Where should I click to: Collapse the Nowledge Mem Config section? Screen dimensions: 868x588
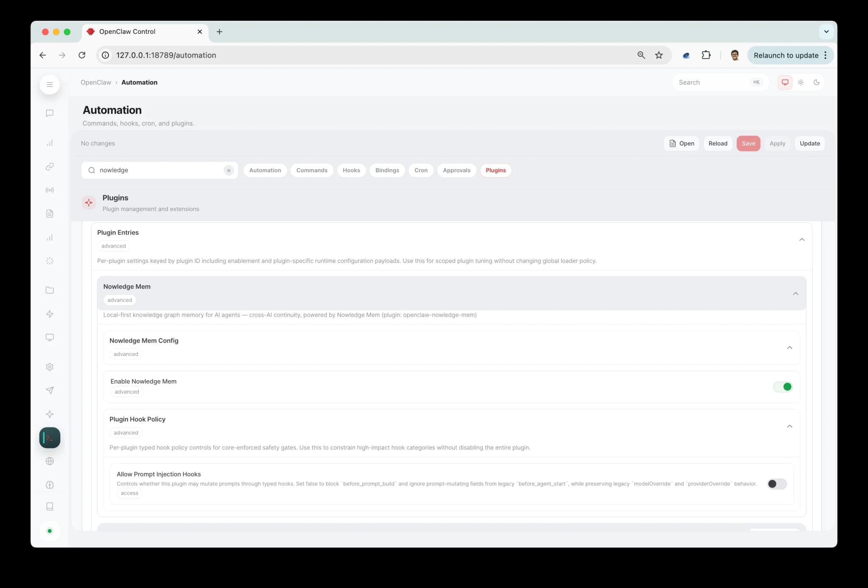point(790,347)
